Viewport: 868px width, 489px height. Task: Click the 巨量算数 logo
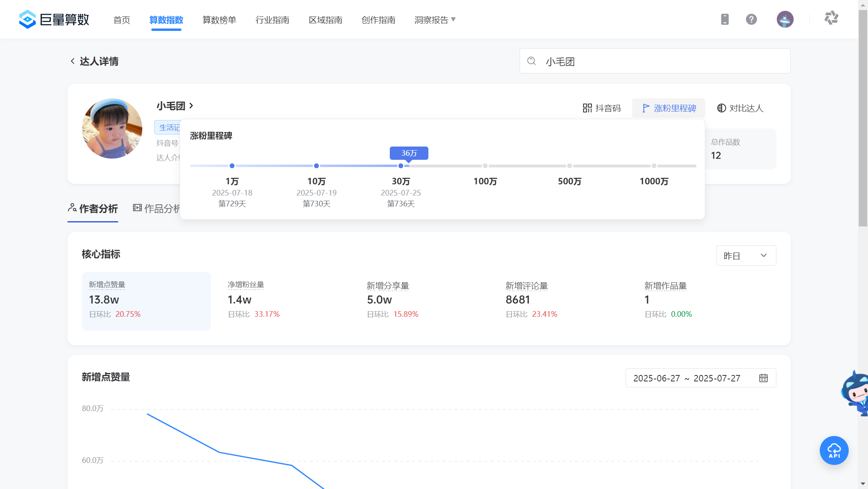(x=54, y=19)
